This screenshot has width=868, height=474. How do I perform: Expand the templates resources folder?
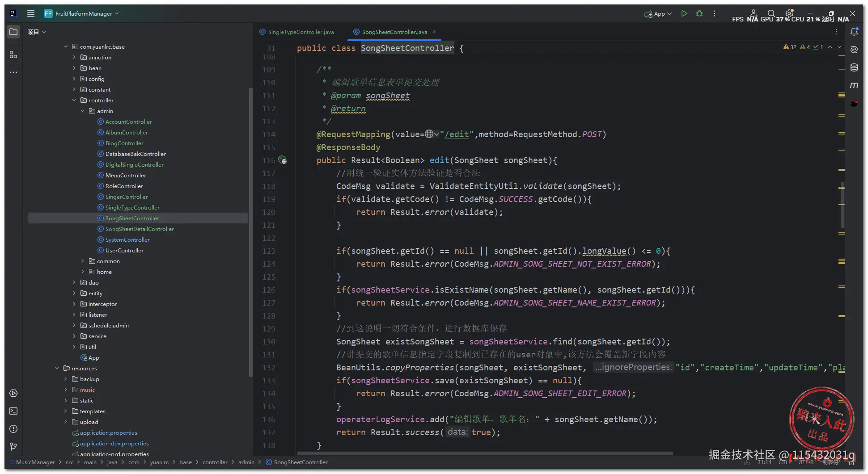pos(66,411)
